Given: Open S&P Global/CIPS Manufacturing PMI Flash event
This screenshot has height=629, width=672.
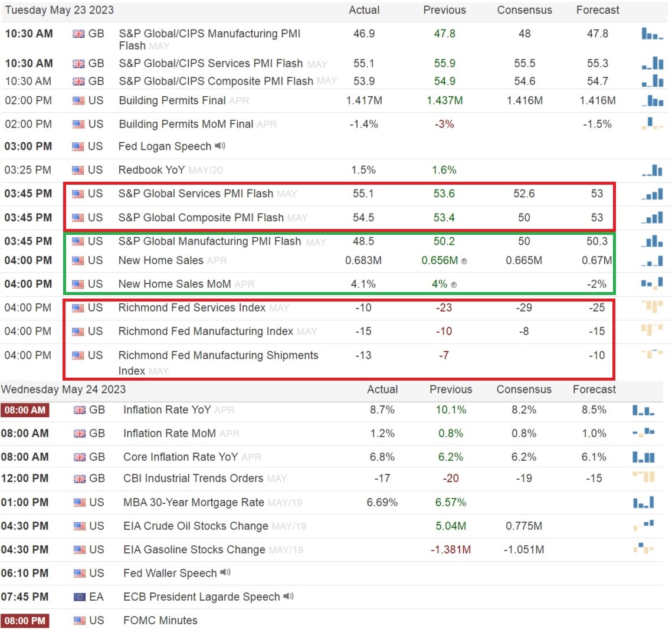Looking at the screenshot, I should coord(209,40).
